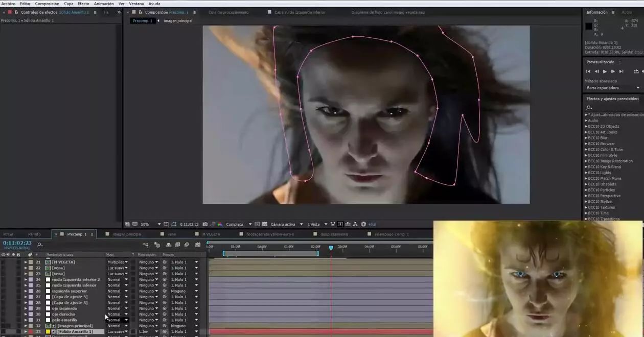Toggle visibility of layer 29 ojo izquierdo
The width and height of the screenshot is (644, 337).
tap(4, 308)
